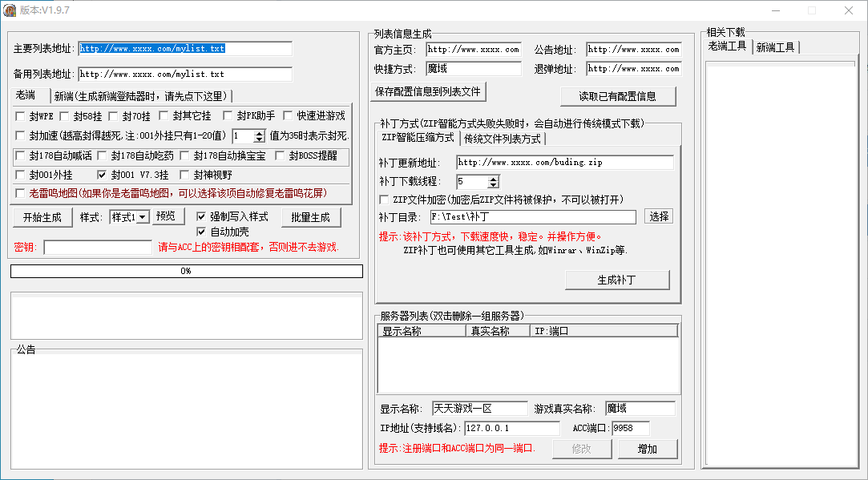The height and width of the screenshot is (480, 868).
Task: Tick the 封加速 checkbox
Action: pos(21,135)
